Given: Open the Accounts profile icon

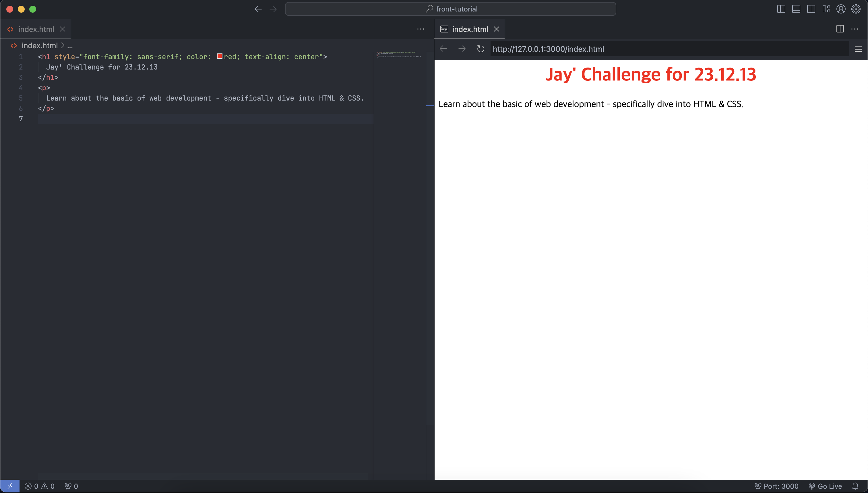Looking at the screenshot, I should 841,9.
